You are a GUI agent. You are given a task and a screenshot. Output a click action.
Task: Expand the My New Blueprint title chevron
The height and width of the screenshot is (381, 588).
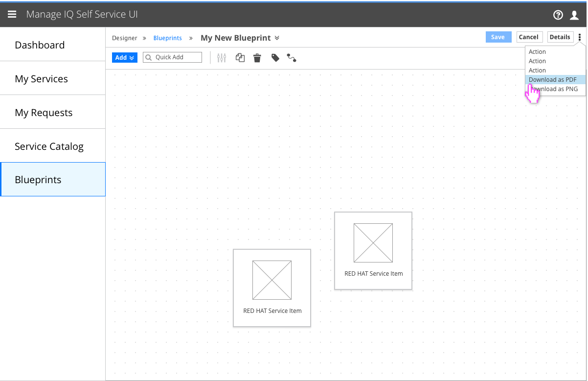coord(277,38)
